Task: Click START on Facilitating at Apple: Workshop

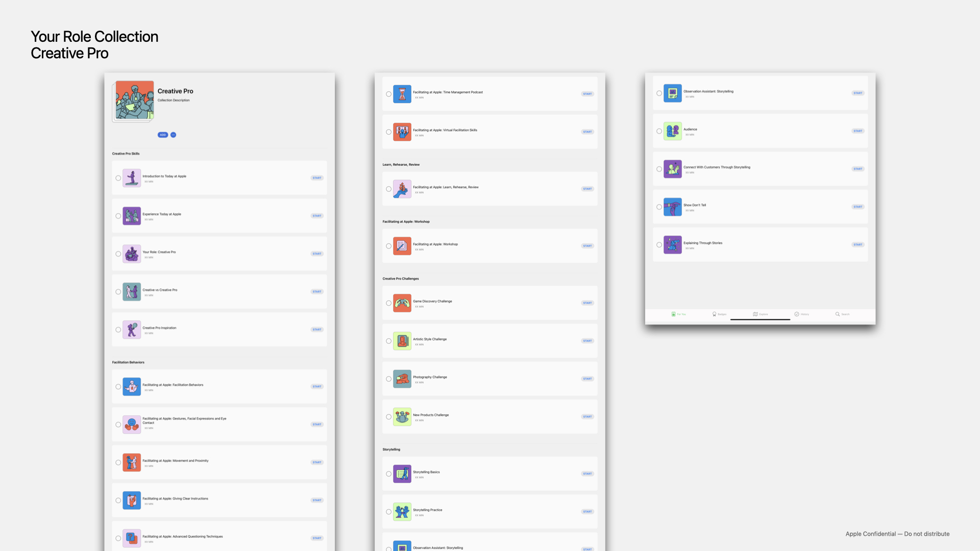Action: (x=587, y=246)
